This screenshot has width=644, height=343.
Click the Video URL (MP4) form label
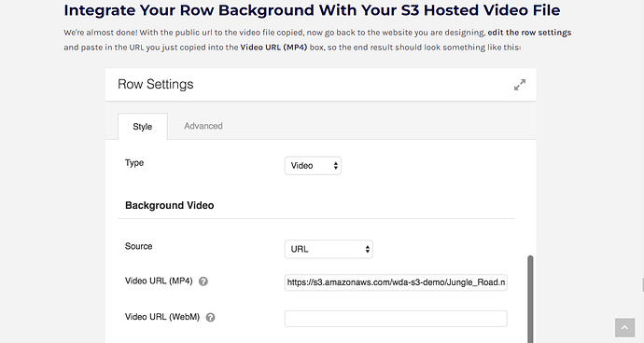click(159, 281)
